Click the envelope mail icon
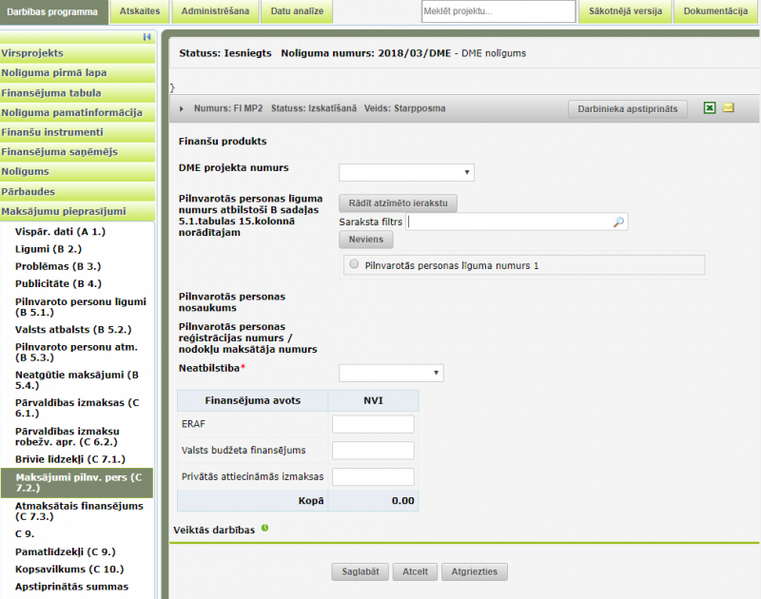Image resolution: width=761 pixels, height=599 pixels. tap(729, 108)
